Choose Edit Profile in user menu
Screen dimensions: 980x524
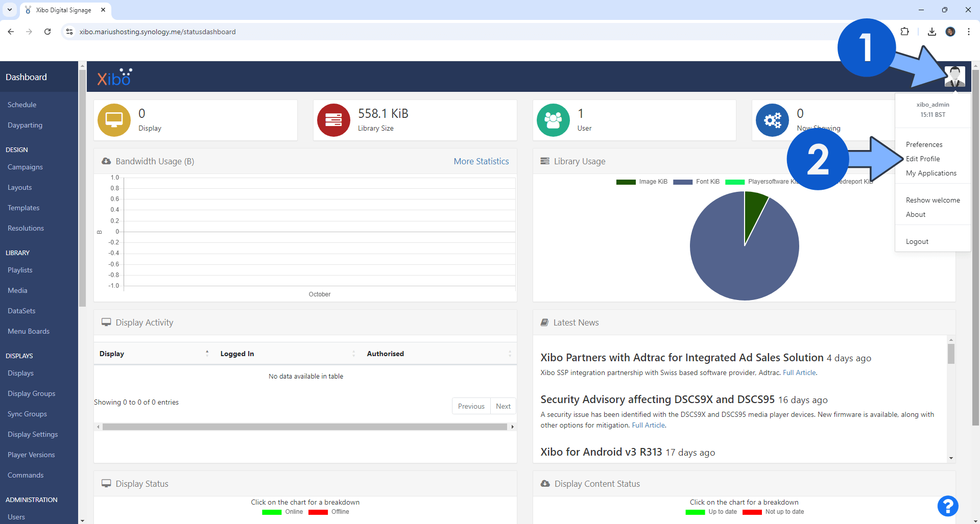(x=923, y=159)
